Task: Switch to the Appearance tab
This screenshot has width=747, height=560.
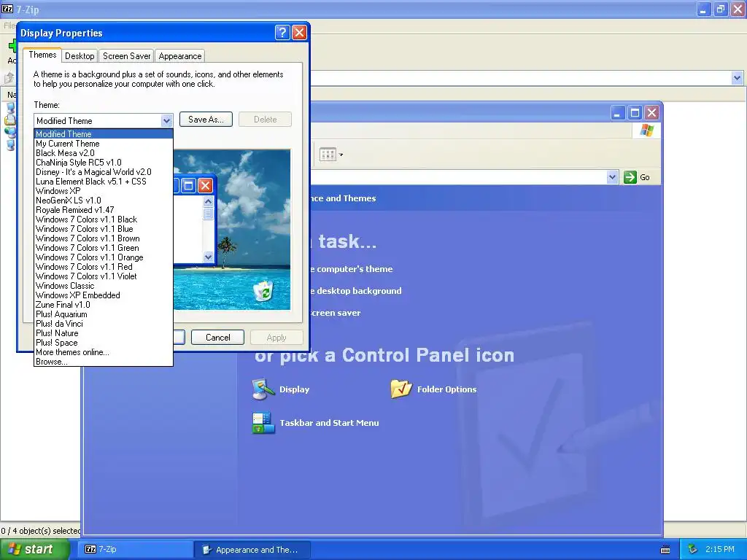Action: click(x=179, y=56)
